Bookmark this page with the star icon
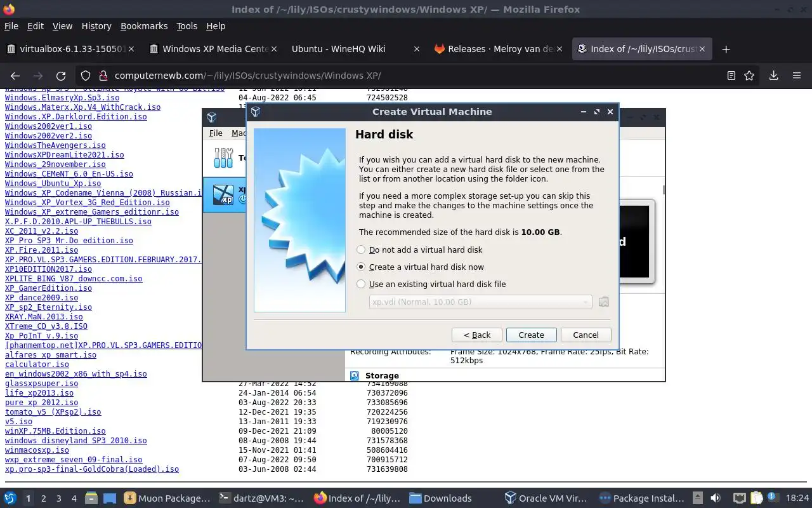812x508 pixels. (749, 76)
